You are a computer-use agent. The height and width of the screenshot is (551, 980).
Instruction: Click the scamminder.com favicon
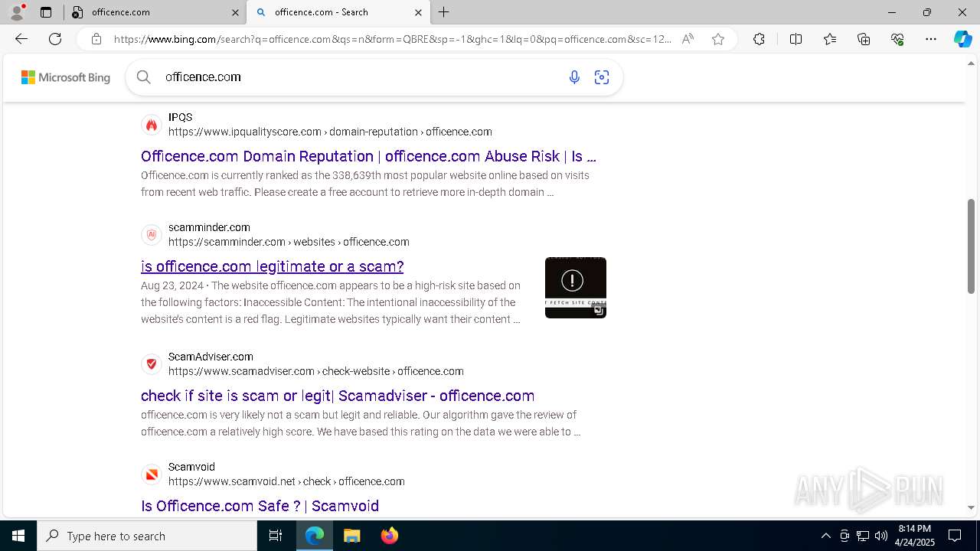(x=152, y=235)
